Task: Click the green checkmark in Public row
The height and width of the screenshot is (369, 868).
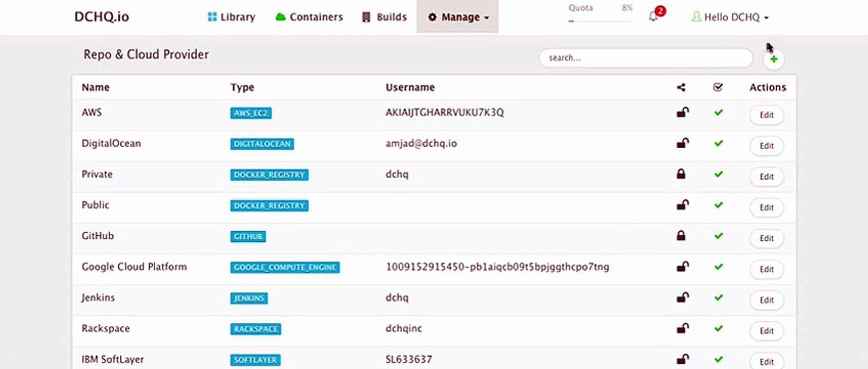Action: (718, 205)
